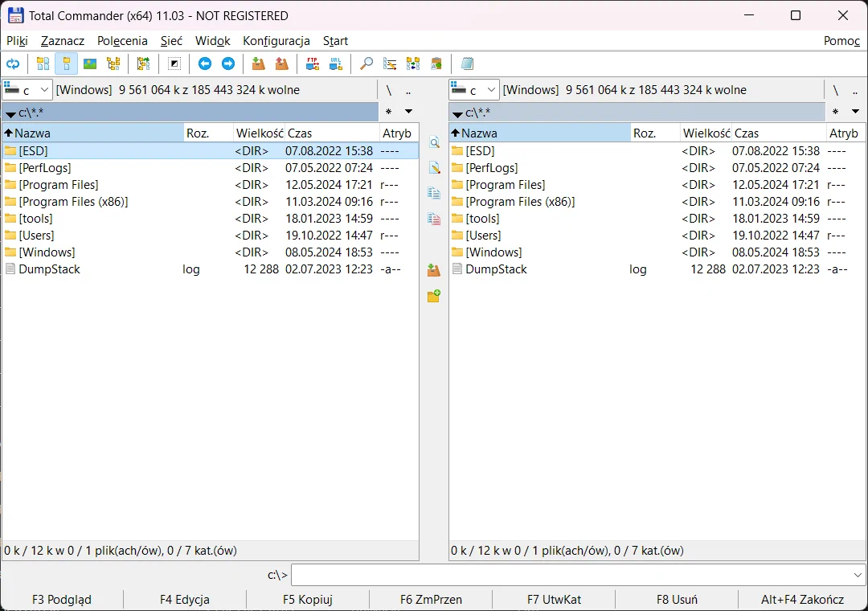Select [Program Files] in left panel
Screen dimensions: 868x611
[211, 184]
